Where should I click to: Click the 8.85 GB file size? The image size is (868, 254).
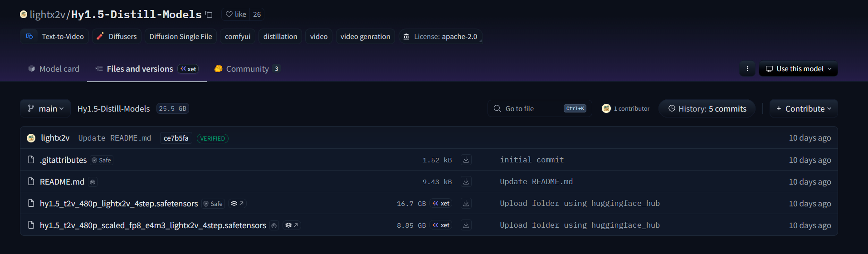pos(411,225)
